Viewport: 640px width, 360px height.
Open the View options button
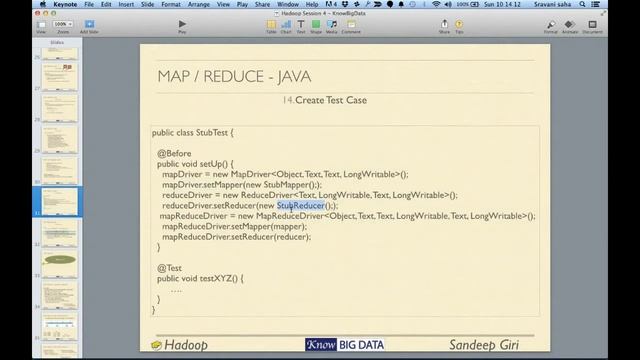[41, 24]
